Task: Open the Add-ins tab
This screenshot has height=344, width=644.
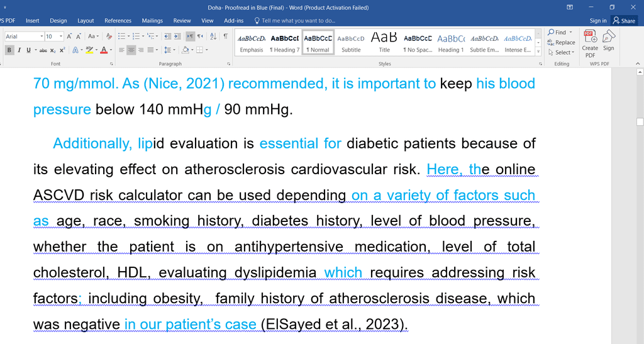Action: pos(234,21)
